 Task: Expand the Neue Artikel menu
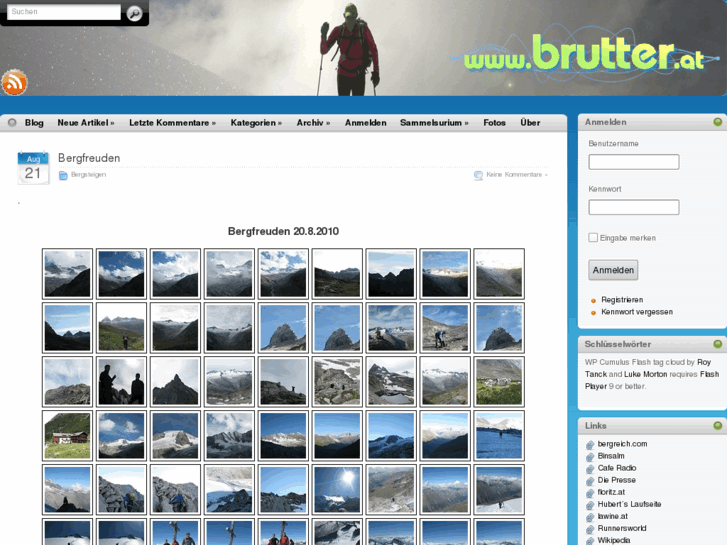click(86, 122)
